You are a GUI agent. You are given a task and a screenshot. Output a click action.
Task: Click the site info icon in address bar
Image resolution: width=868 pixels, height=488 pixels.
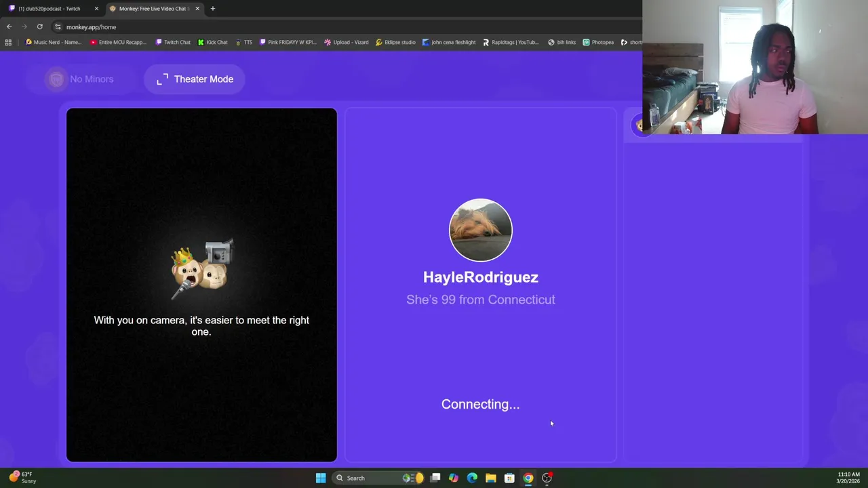pyautogui.click(x=58, y=27)
